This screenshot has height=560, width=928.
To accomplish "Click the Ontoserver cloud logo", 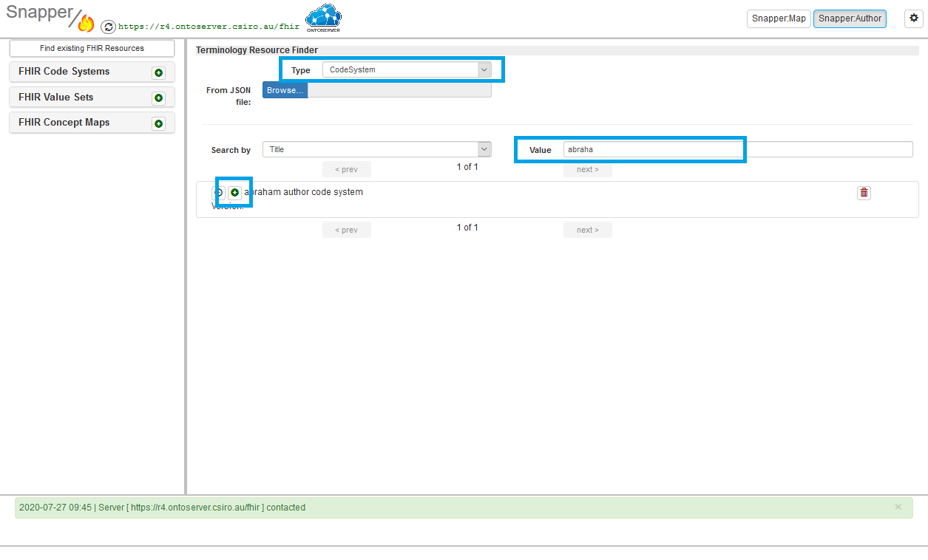I will pos(323,18).
